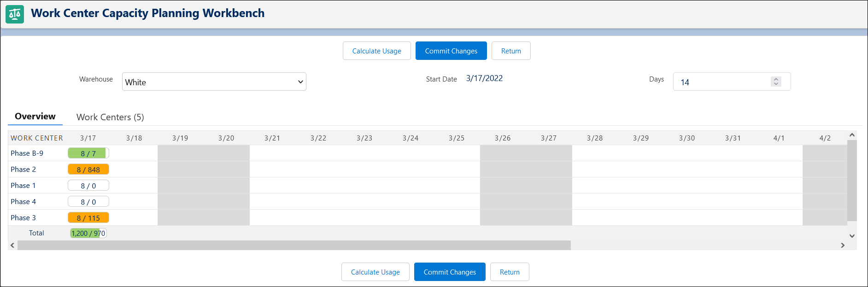Screen dimensions: 868x287
Task: Click the Phase 1 work center name
Action: [23, 185]
